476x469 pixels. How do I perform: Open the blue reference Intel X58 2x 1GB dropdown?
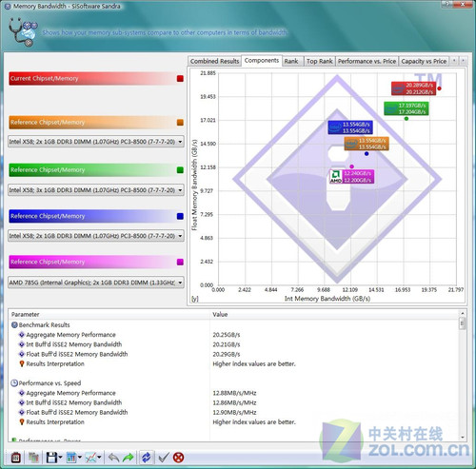pos(96,236)
